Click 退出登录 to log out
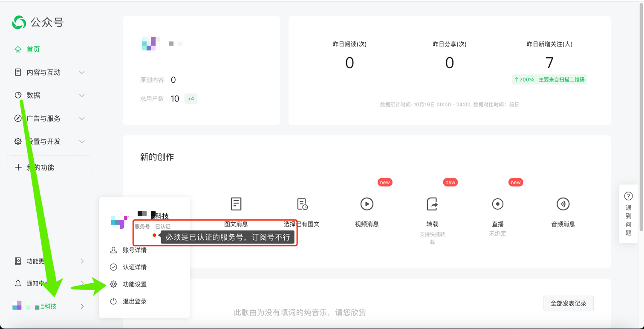This screenshot has width=644, height=329. [134, 301]
